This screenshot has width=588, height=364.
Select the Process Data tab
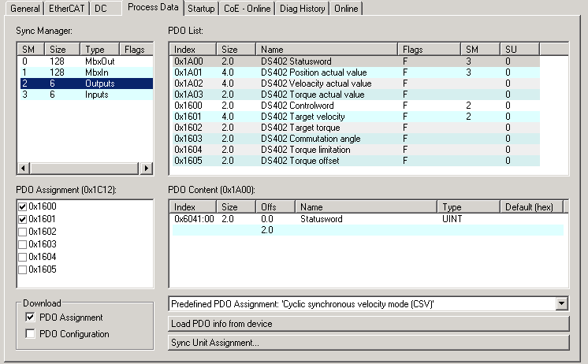[153, 8]
